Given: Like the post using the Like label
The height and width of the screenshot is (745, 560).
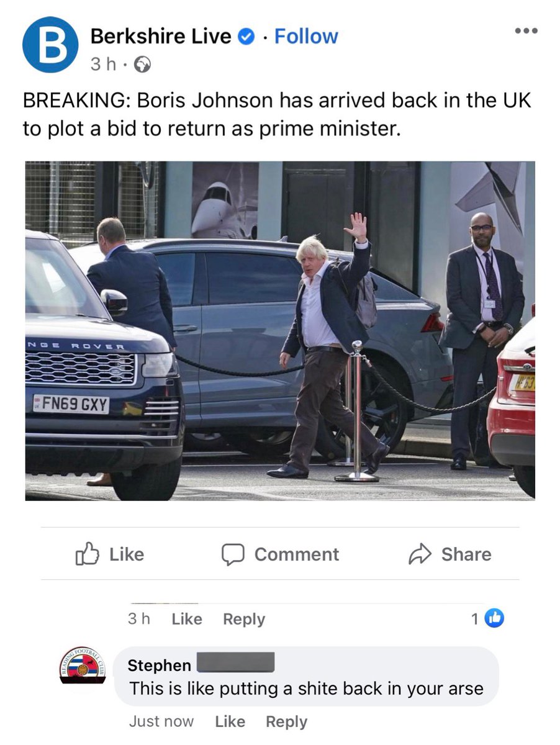Looking at the screenshot, I should point(127,554).
